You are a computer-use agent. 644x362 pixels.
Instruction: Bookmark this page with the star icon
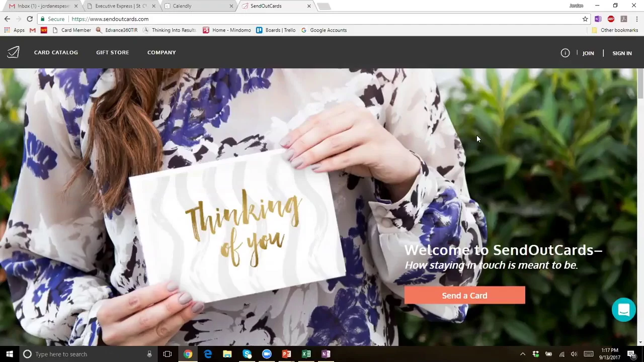(585, 19)
